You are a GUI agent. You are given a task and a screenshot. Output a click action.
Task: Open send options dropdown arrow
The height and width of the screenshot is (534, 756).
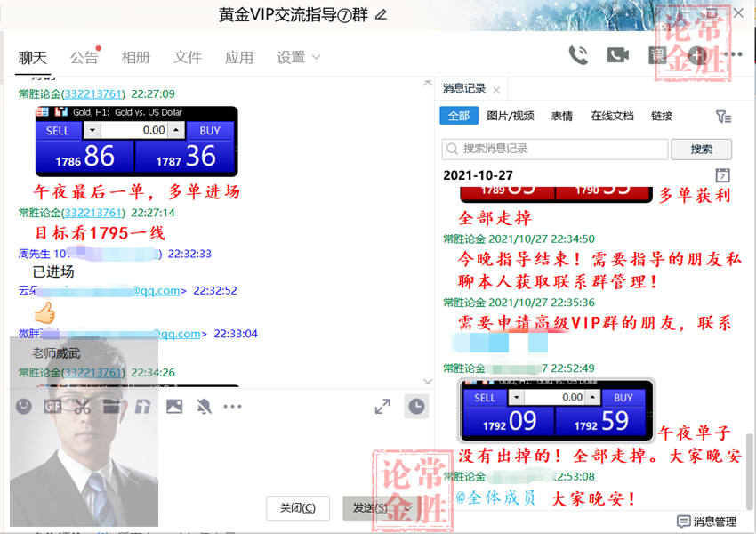[407, 508]
